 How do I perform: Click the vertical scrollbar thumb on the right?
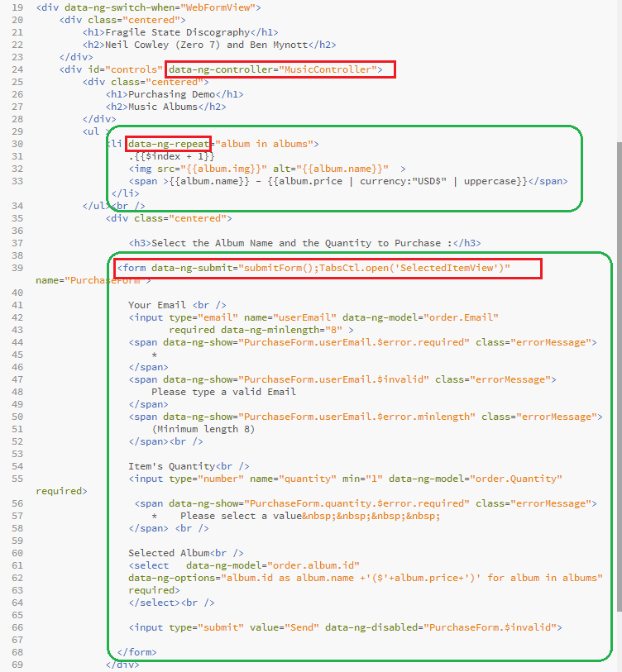pyautogui.click(x=620, y=377)
